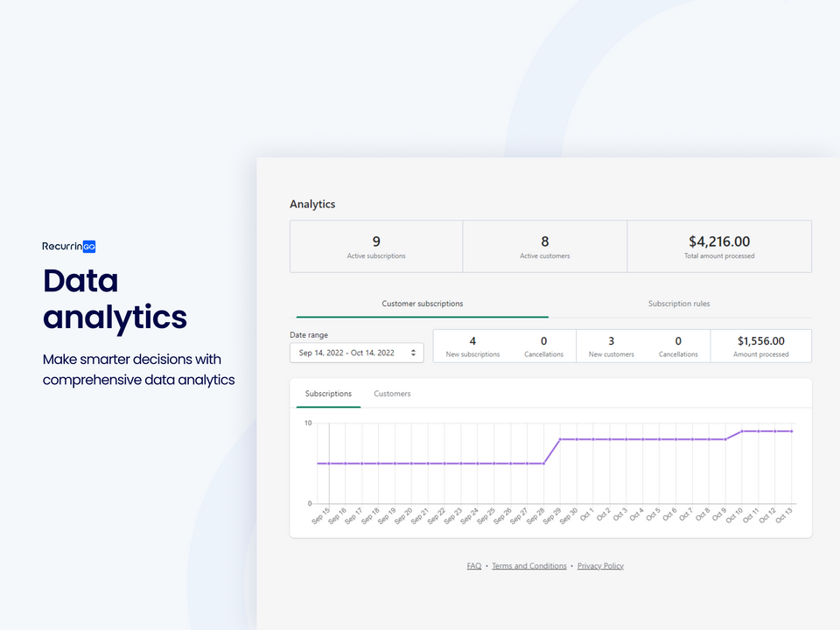Visit the Privacy Policy link
Viewport: 840px width, 630px height.
[x=600, y=566]
